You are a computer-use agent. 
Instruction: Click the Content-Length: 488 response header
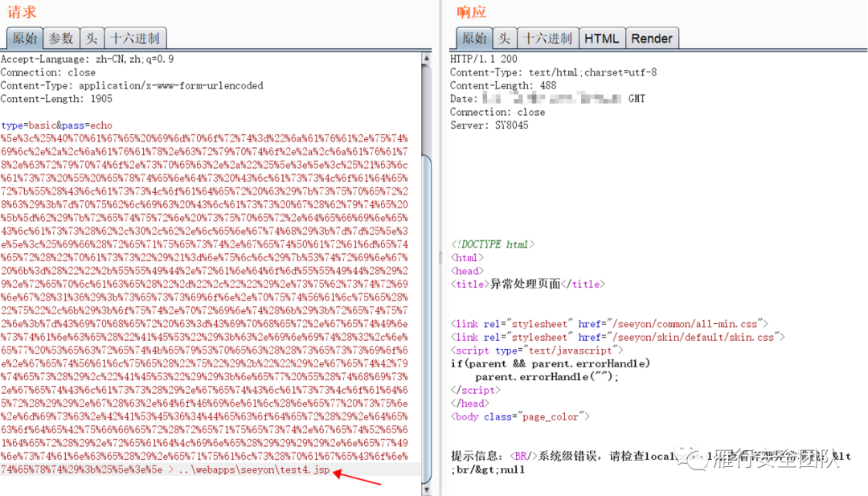coord(503,86)
